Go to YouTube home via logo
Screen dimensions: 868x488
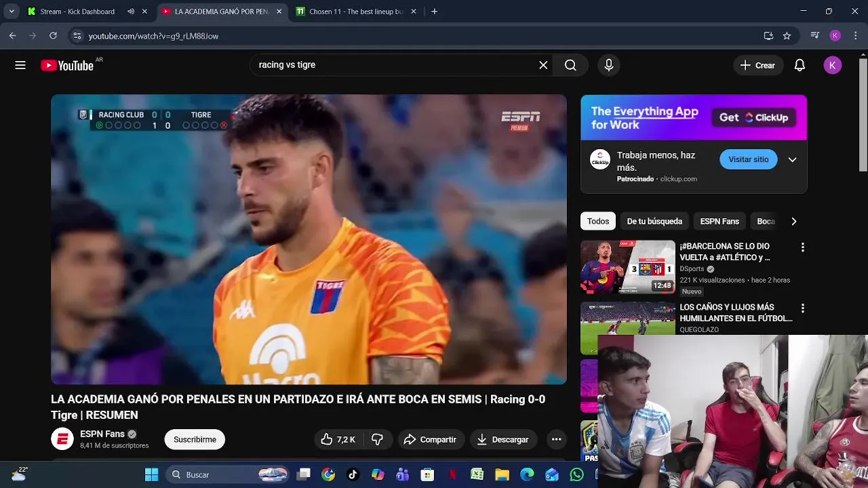66,66
